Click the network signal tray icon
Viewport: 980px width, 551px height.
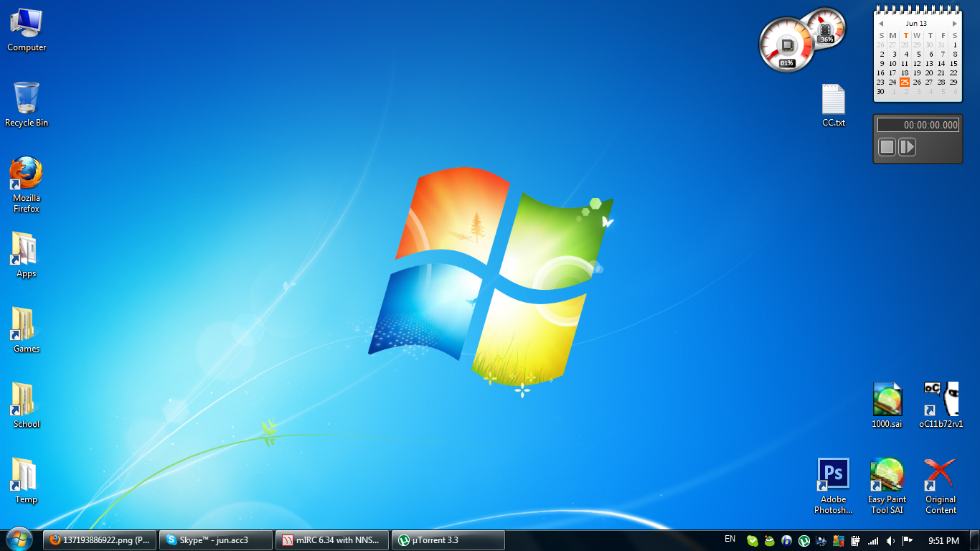coord(873,541)
